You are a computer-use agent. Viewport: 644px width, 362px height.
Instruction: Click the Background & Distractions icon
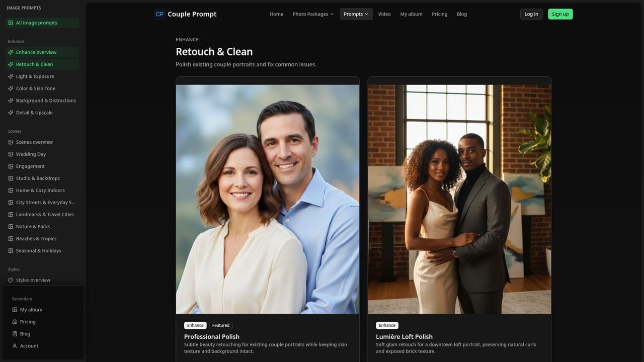(x=11, y=101)
